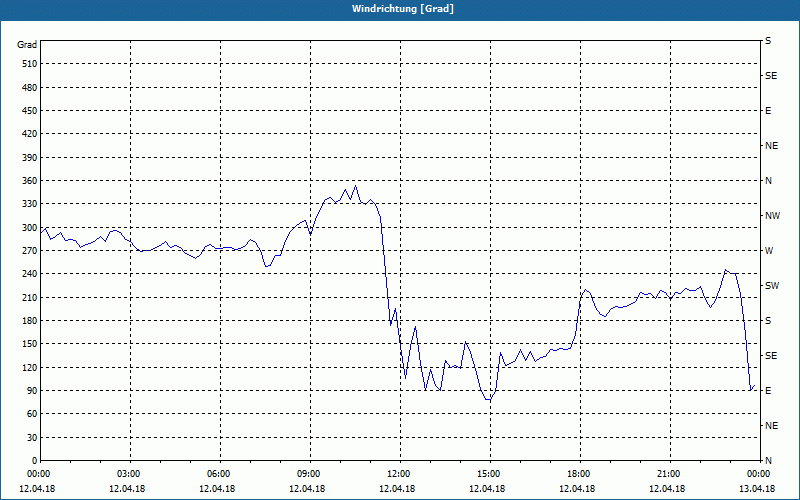Select the 18:00 time label
This screenshot has width=800, height=500.
click(x=580, y=474)
